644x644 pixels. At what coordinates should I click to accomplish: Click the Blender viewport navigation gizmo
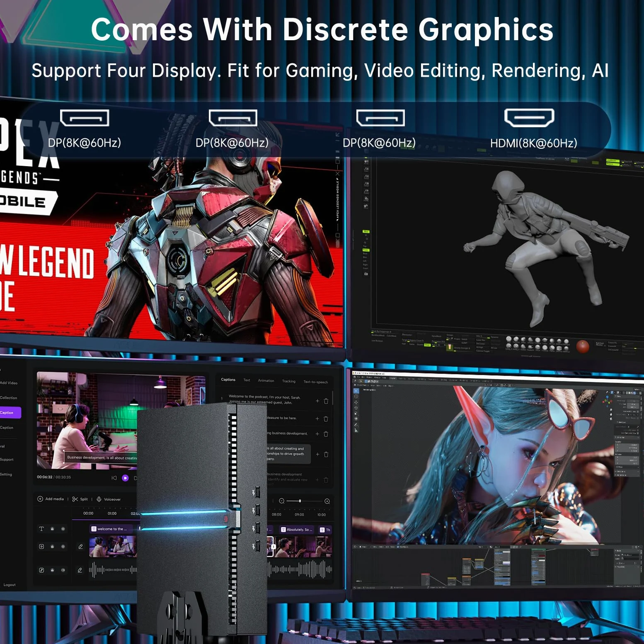[x=607, y=401]
